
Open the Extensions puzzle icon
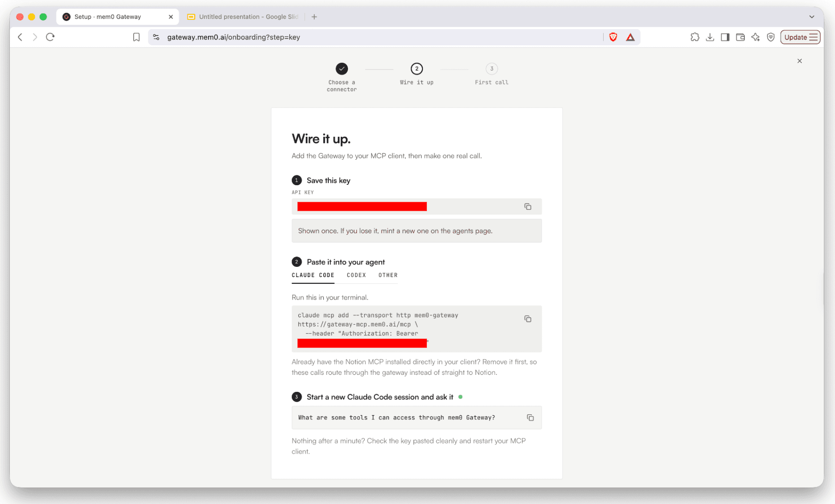(695, 37)
